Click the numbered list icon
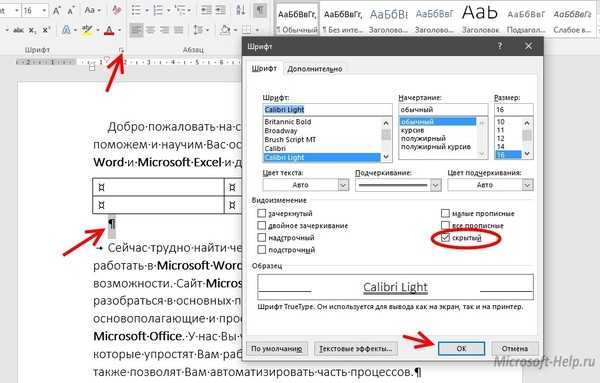Viewport: 600px width, 383px height. click(158, 10)
